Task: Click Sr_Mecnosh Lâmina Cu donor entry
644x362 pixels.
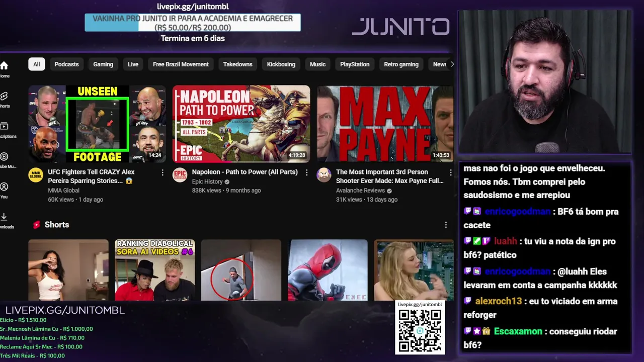Action: (46, 329)
